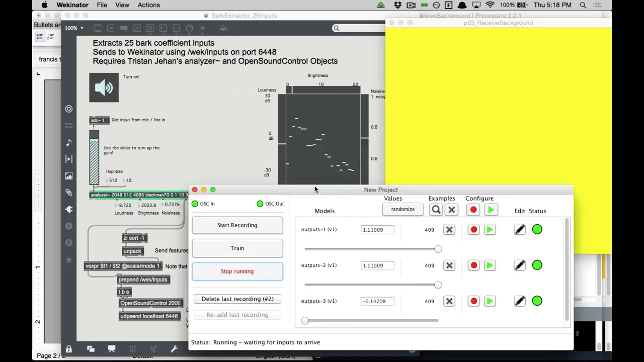Add a toggle object from Max toolbar

point(137,28)
